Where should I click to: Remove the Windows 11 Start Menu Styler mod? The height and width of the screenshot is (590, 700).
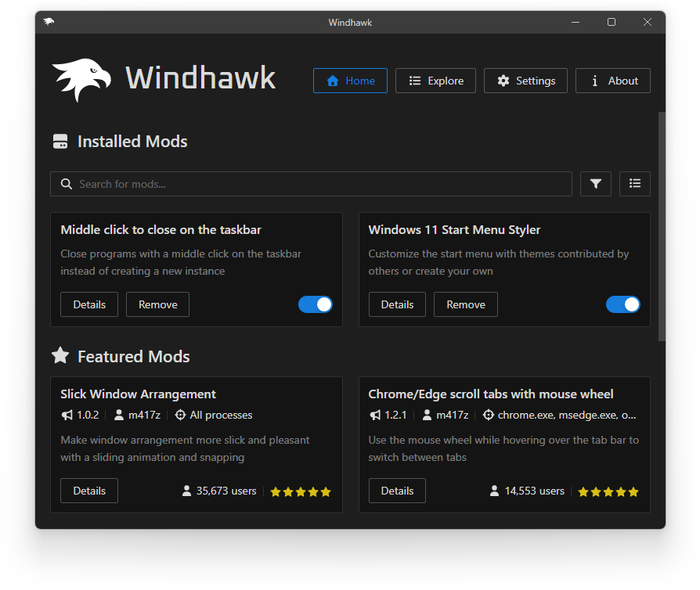pos(466,304)
